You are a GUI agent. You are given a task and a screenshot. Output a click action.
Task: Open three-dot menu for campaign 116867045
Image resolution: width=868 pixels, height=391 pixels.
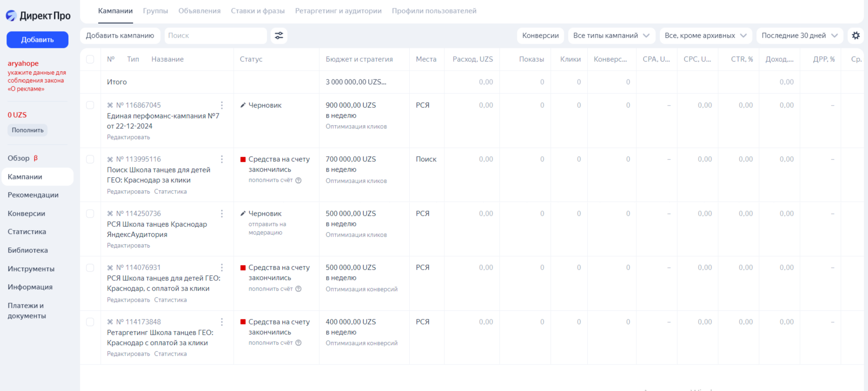point(222,106)
